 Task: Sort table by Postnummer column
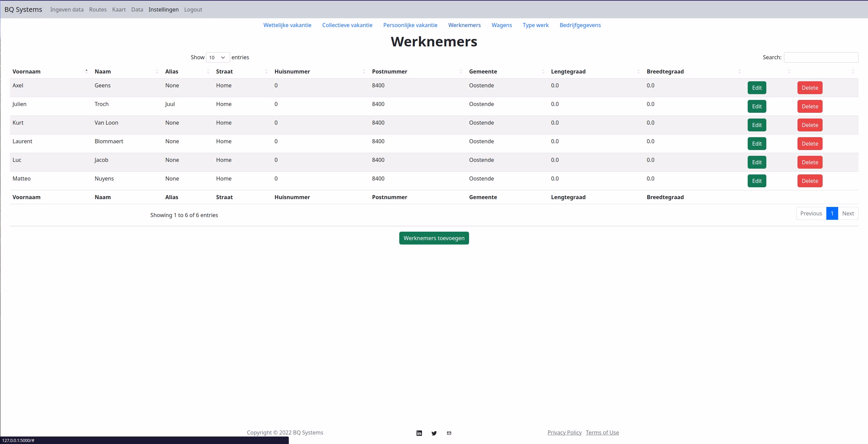pyautogui.click(x=418, y=71)
